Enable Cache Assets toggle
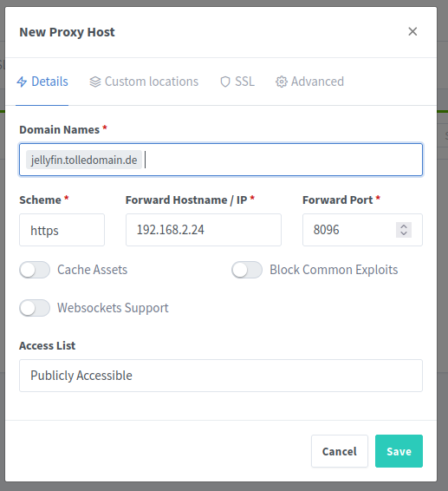 [x=35, y=270]
